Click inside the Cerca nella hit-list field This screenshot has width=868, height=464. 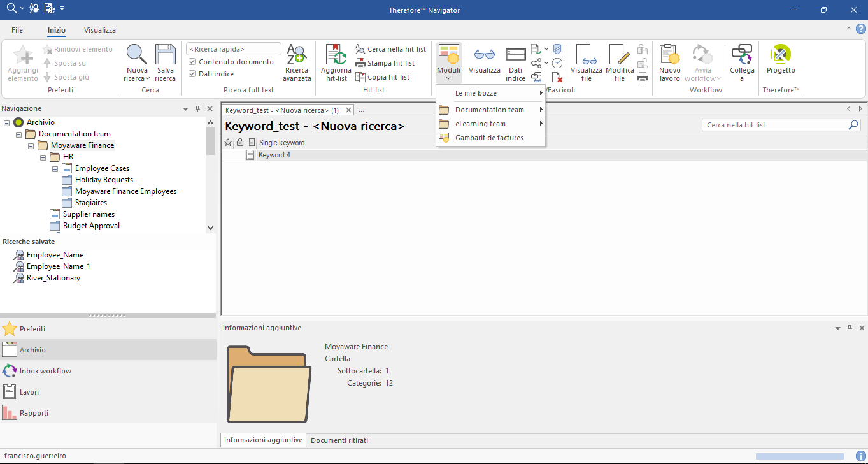(x=771, y=124)
